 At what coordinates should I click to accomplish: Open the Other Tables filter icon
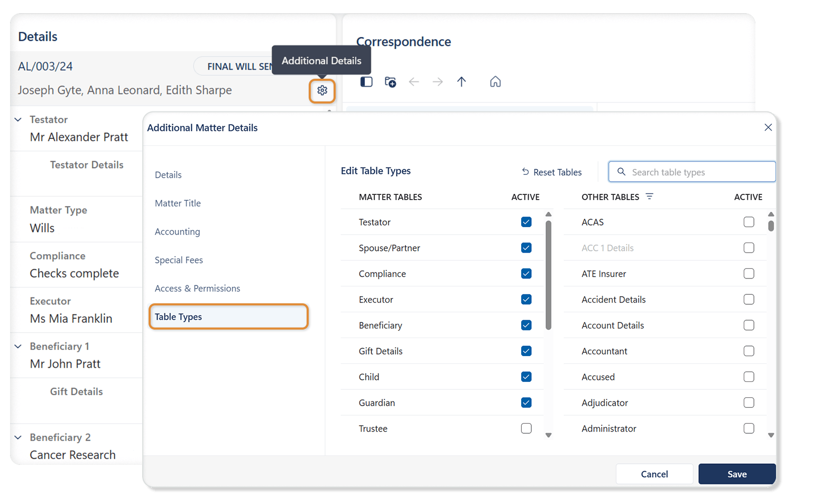point(650,197)
